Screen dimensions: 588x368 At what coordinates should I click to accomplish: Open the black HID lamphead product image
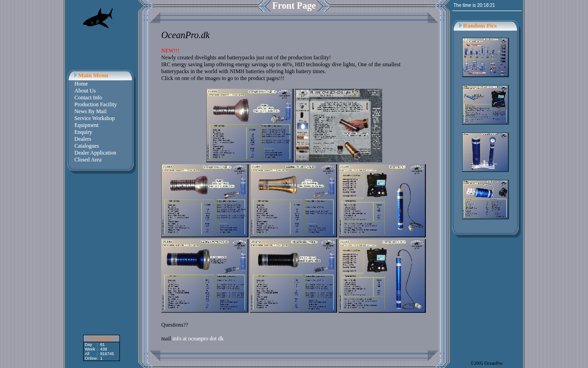(x=293, y=276)
